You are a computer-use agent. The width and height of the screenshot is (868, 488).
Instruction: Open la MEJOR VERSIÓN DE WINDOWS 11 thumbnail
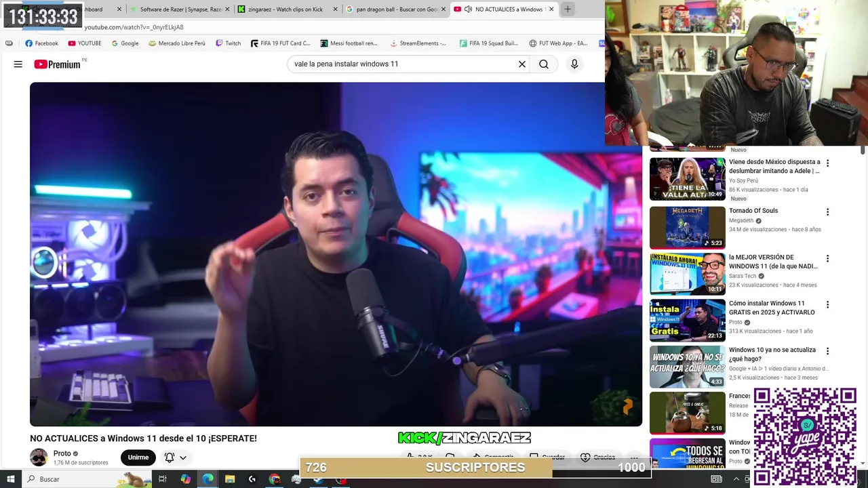(688, 274)
